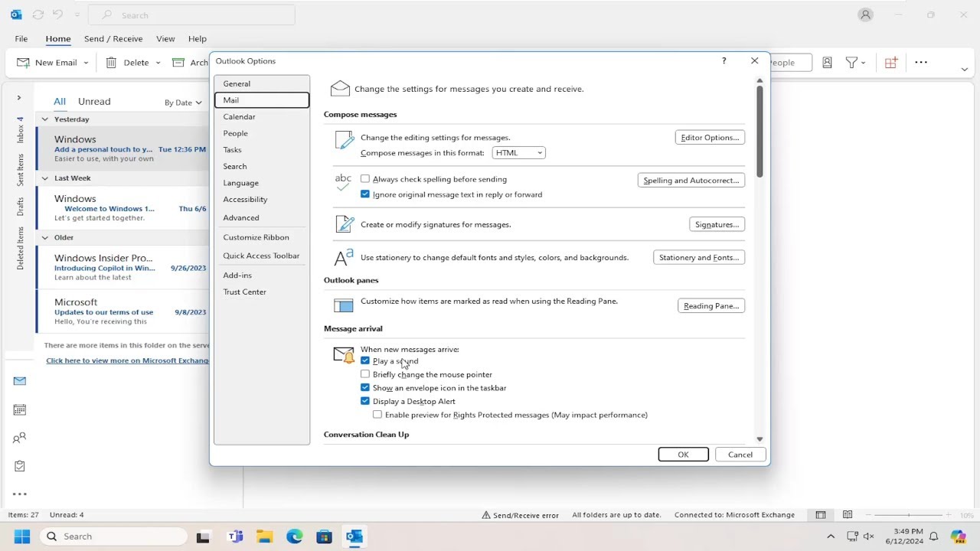Open the People module in navigation bar

tap(20, 439)
